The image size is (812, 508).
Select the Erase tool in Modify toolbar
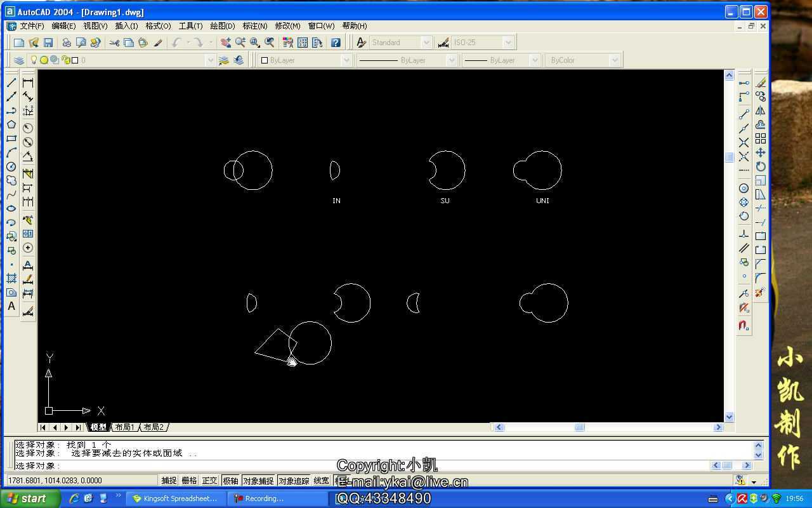(761, 83)
